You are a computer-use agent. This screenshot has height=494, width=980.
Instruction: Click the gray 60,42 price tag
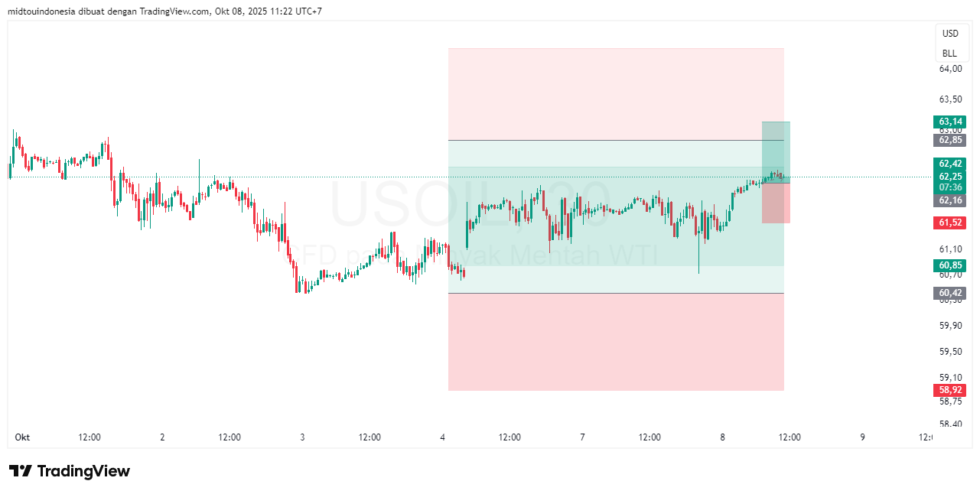tap(950, 293)
